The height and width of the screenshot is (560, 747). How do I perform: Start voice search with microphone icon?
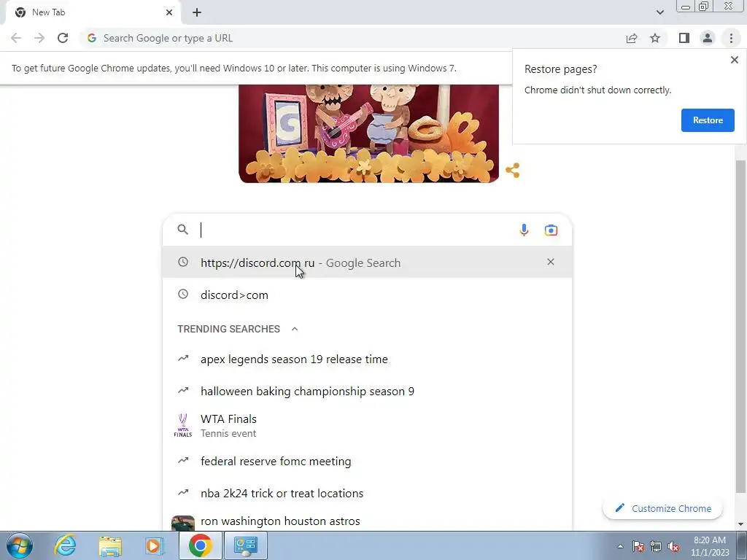click(524, 230)
